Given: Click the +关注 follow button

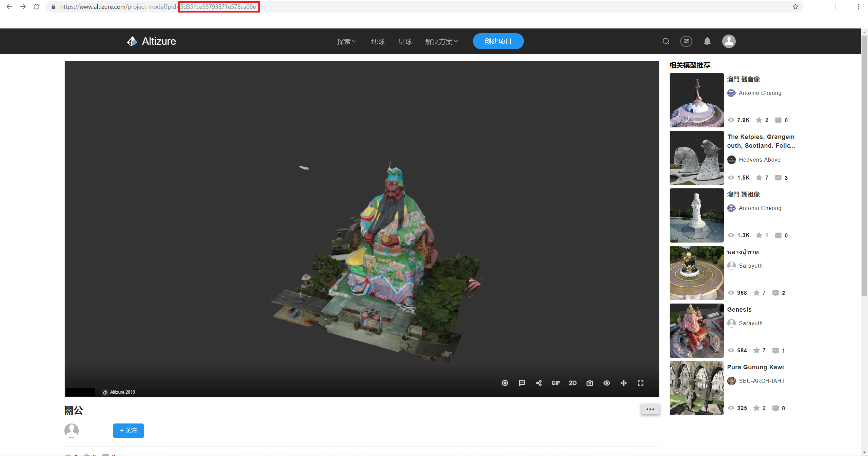Looking at the screenshot, I should coord(129,430).
